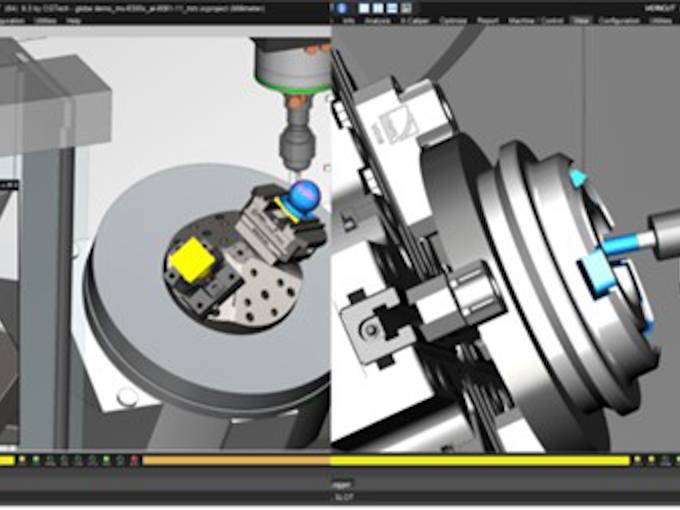
Task: Open the X-Caliper menu
Action: tap(413, 19)
